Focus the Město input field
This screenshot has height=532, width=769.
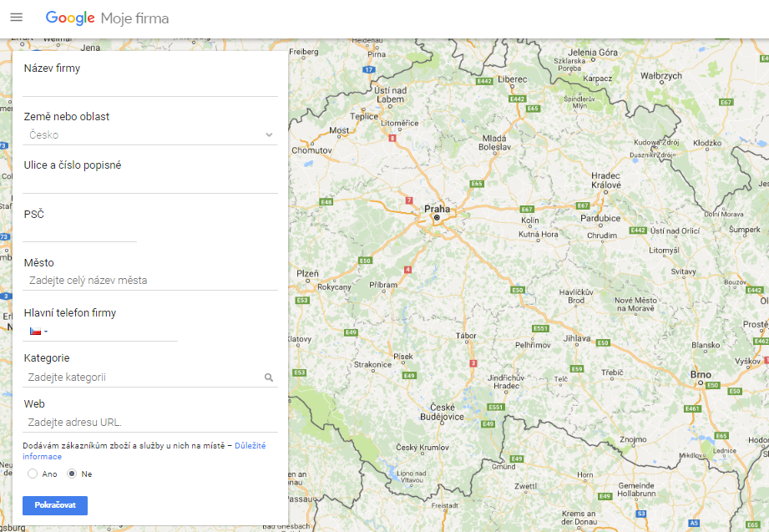[150, 281]
